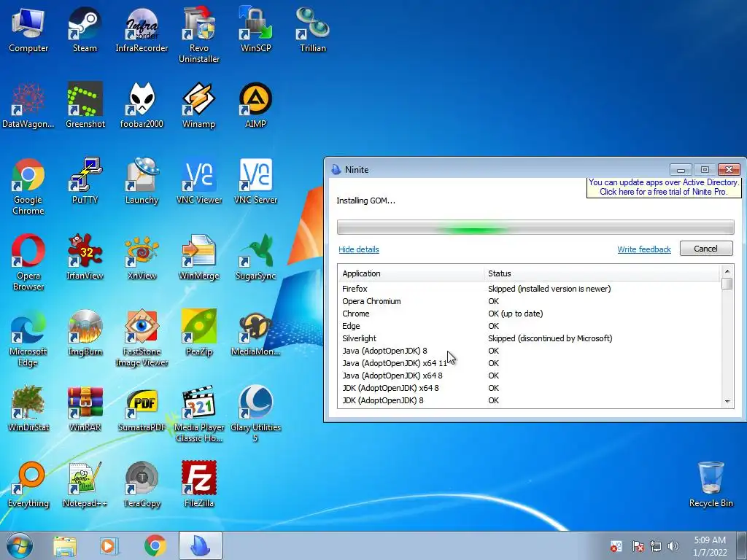Screen dimensions: 747x560
Task: Select the Firefox row in the list
Action: pyautogui.click(x=530, y=289)
